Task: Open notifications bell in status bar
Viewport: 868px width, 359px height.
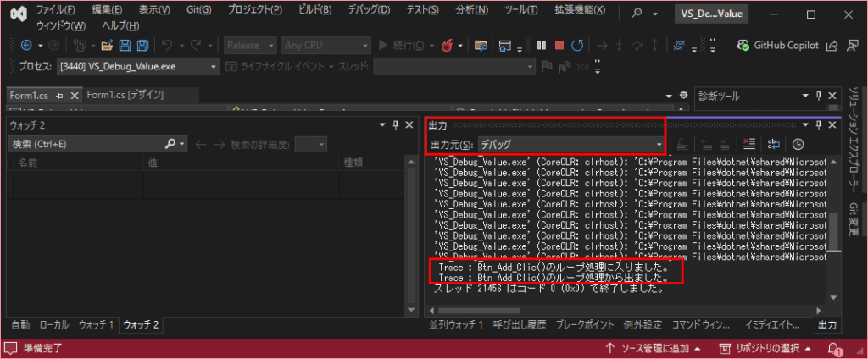Action: tap(834, 349)
